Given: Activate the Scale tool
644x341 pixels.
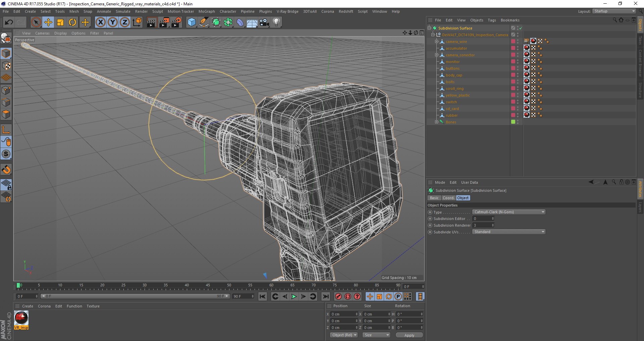Looking at the screenshot, I should coord(60,22).
